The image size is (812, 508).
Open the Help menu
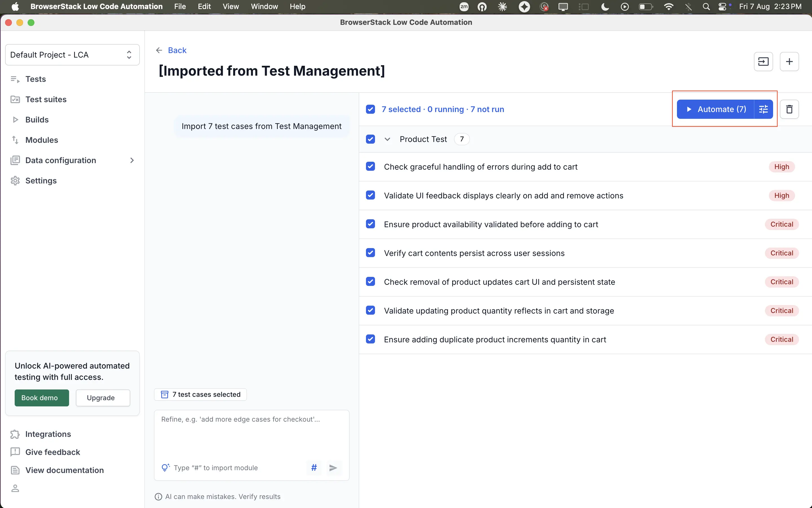297,7
